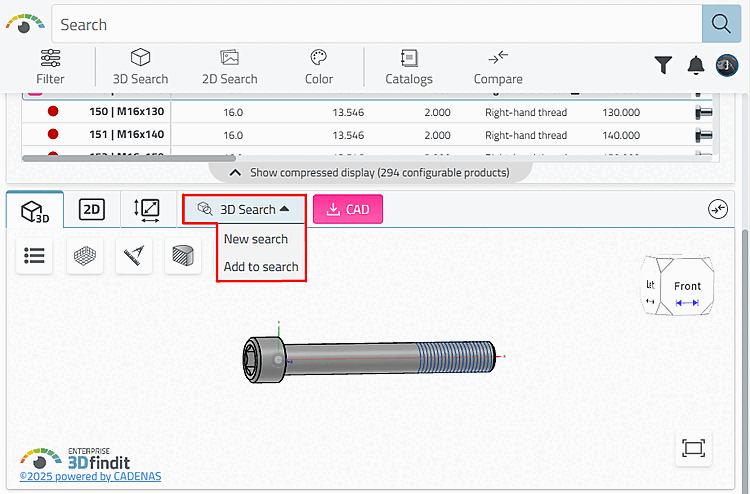This screenshot has width=750, height=494.
Task: Open the dimensions view tab
Action: pos(146,210)
